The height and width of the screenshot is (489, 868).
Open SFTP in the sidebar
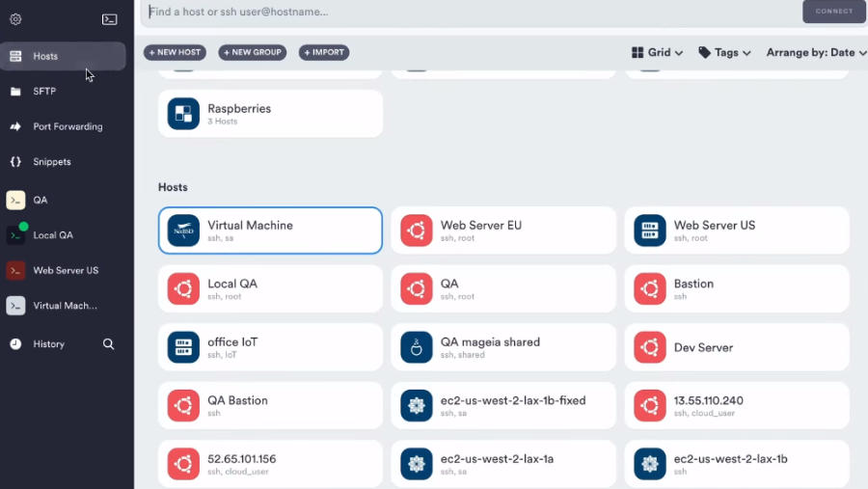(x=44, y=92)
